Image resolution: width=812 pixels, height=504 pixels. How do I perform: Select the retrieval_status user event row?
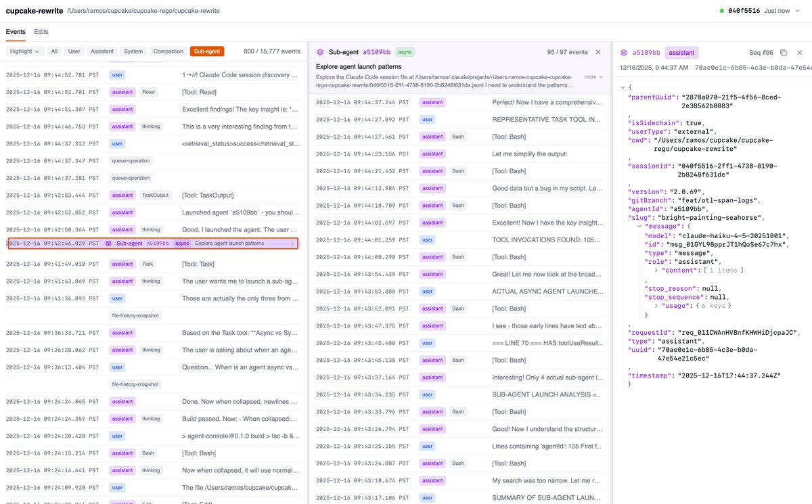[153, 143]
